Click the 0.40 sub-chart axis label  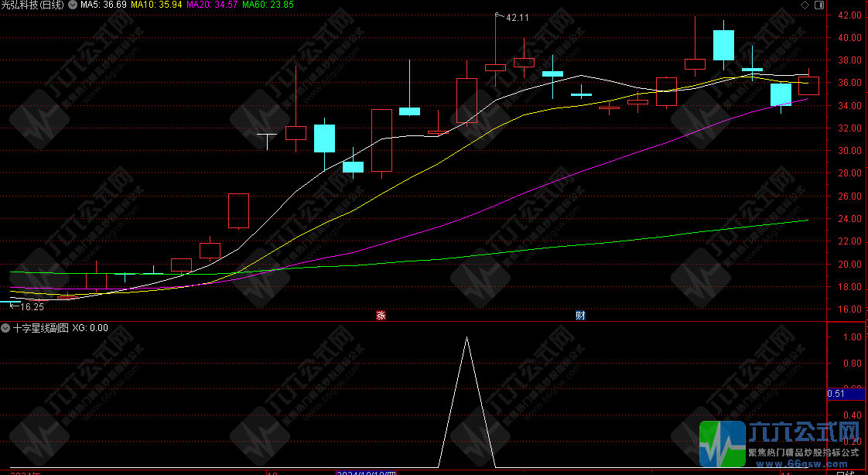pos(853,415)
